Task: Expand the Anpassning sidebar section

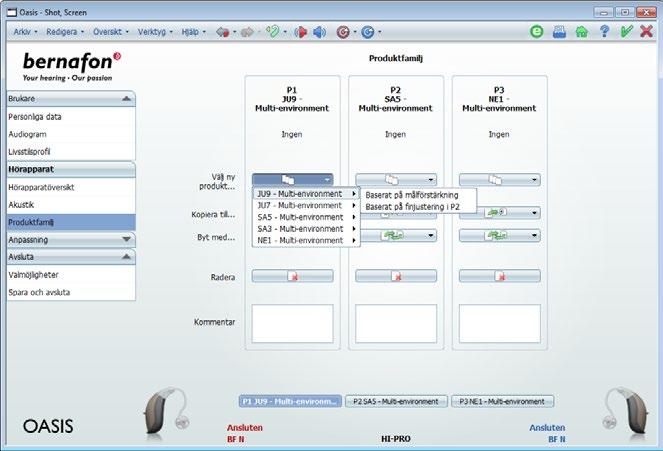Action: 126,240
